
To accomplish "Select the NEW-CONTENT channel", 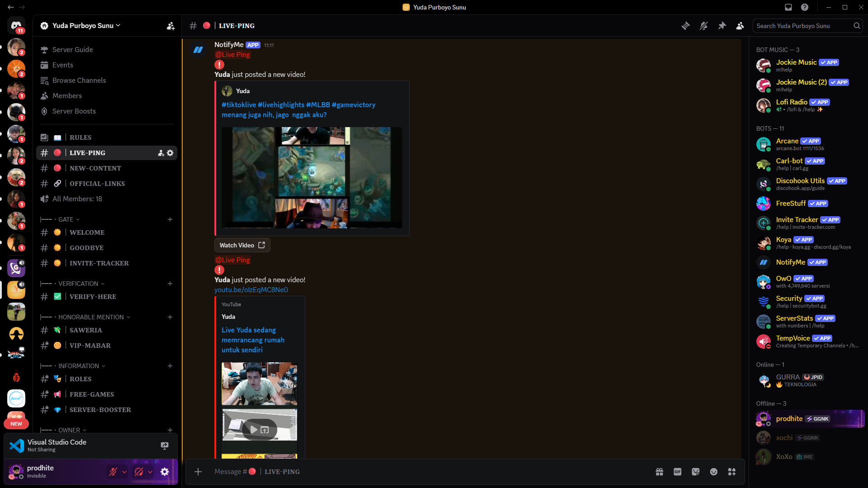I will (107, 168).
